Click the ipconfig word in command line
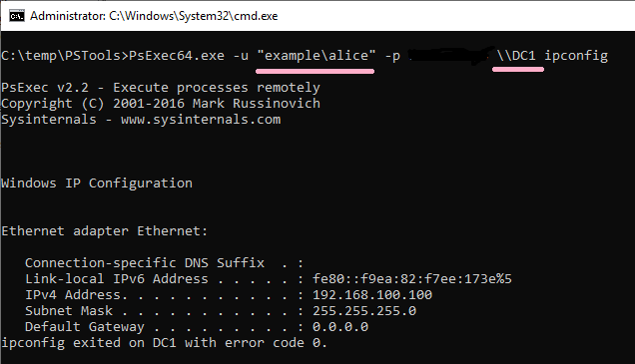This screenshot has height=364, width=635. 576,56
